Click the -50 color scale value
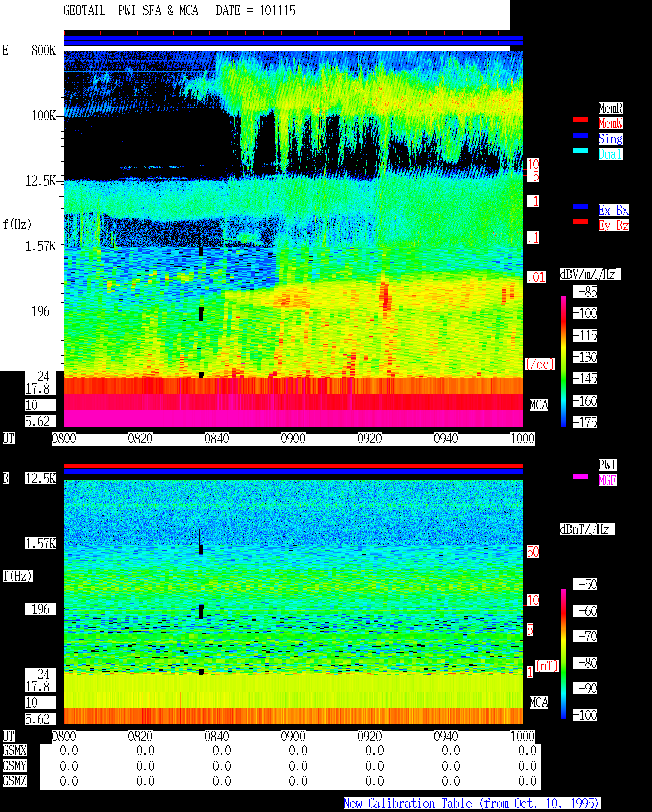The image size is (652, 812). [x=586, y=584]
